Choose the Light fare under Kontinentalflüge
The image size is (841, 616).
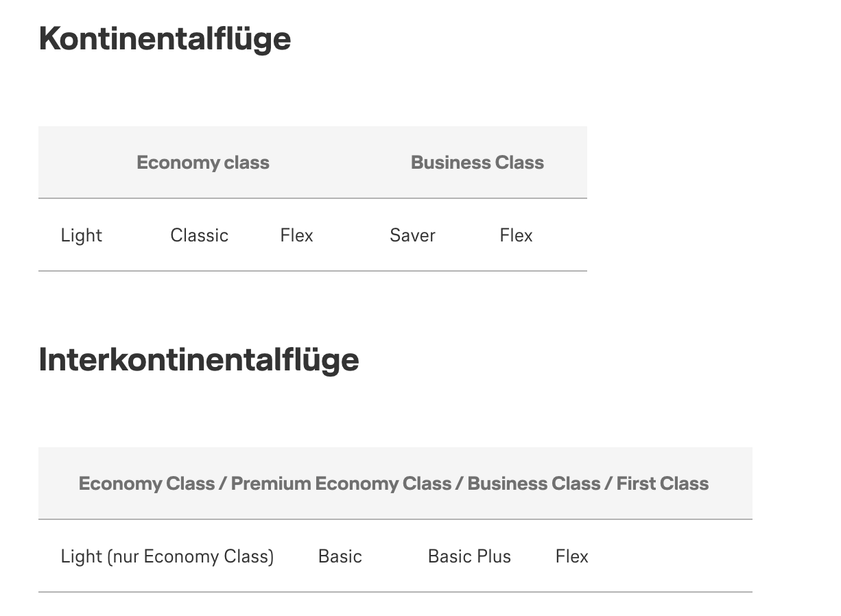(81, 235)
